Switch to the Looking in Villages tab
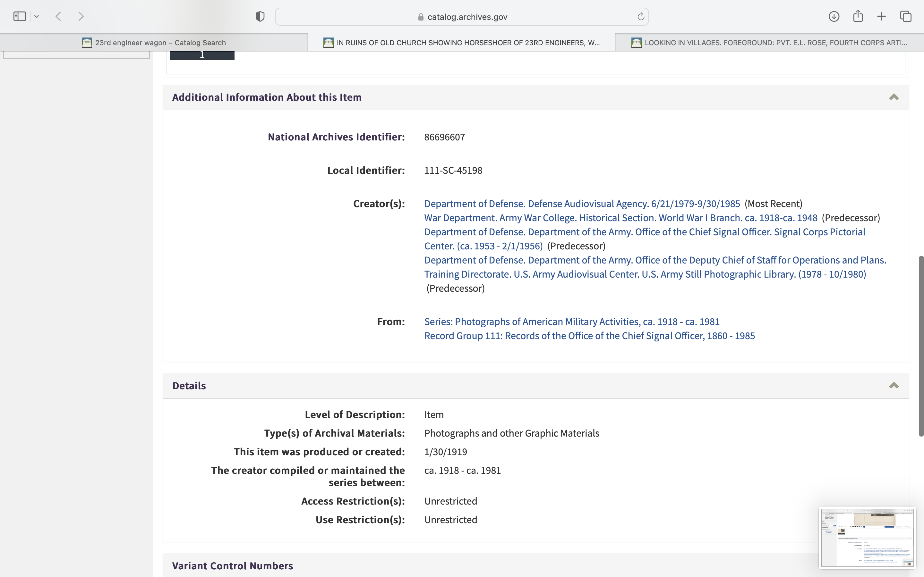This screenshot has height=577, width=924. pyautogui.click(x=769, y=43)
